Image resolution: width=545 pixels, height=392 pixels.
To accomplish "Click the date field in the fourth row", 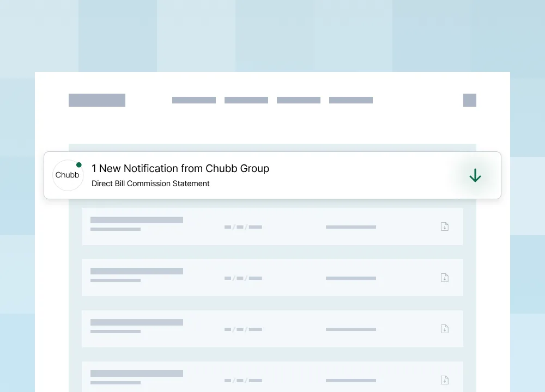I will point(243,381).
